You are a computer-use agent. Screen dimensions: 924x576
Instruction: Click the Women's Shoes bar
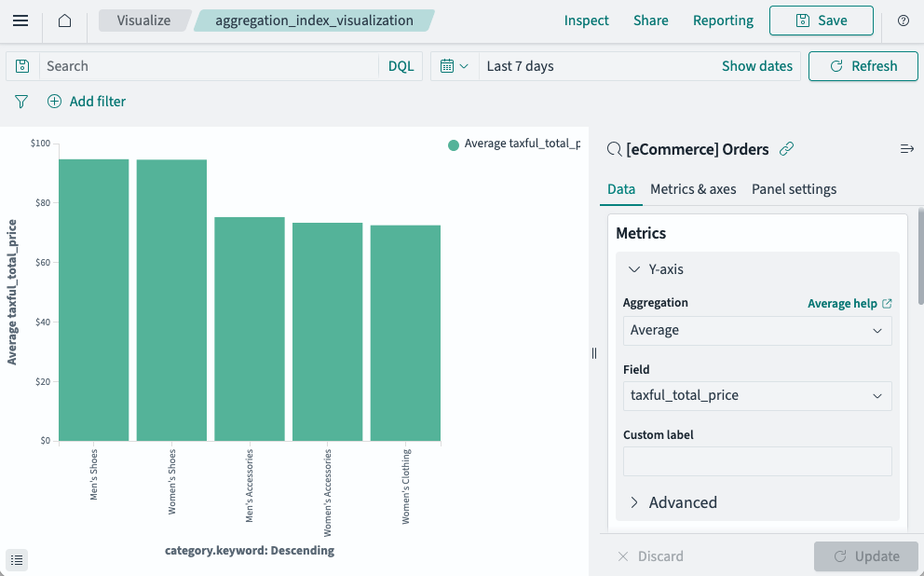[x=171, y=300]
